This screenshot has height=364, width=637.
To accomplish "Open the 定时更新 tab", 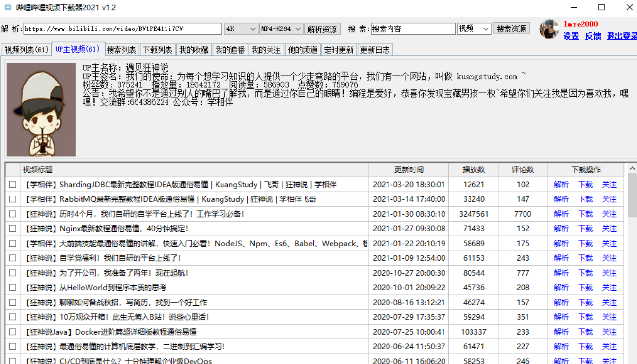I will [x=339, y=49].
